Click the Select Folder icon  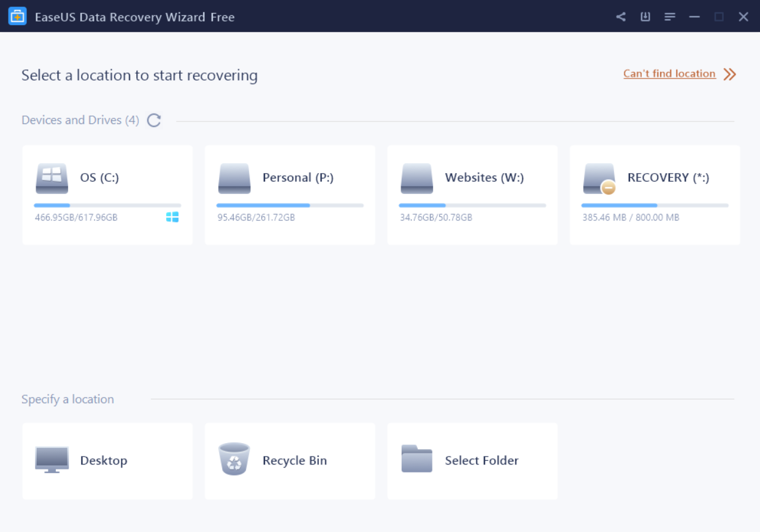click(416, 458)
